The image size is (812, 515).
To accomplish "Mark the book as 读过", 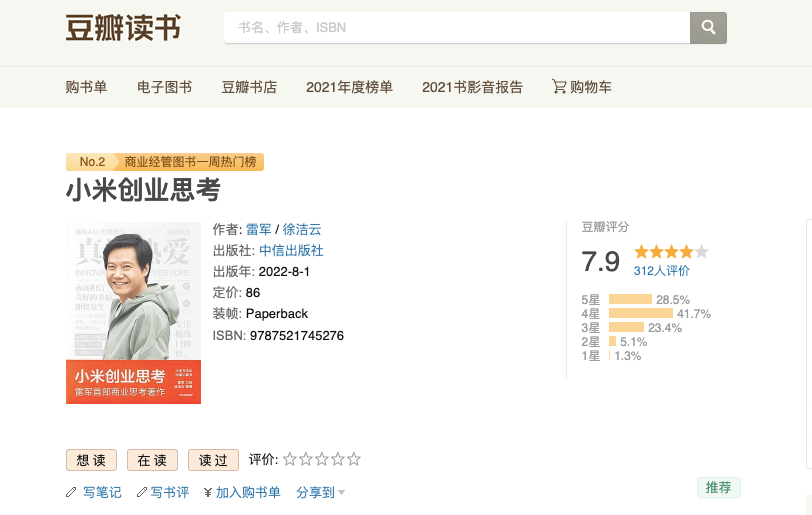I will point(213,460).
